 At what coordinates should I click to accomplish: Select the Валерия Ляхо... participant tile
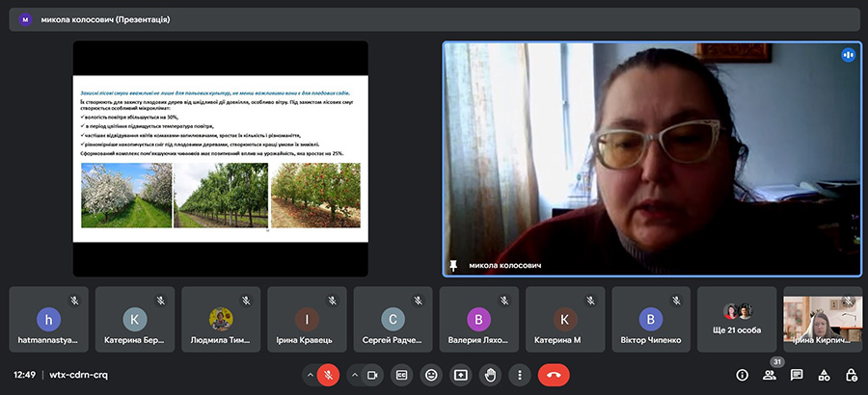click(x=478, y=319)
